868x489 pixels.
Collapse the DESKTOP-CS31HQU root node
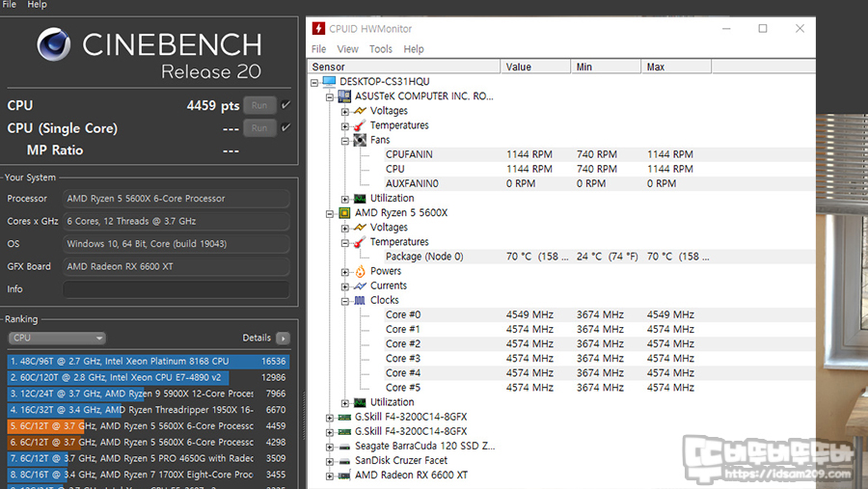(314, 83)
